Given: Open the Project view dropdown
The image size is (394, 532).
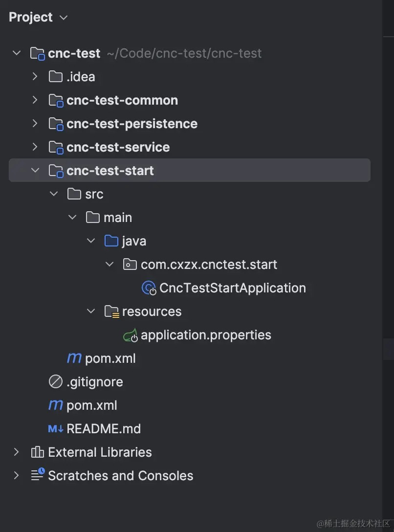Looking at the screenshot, I should [64, 18].
